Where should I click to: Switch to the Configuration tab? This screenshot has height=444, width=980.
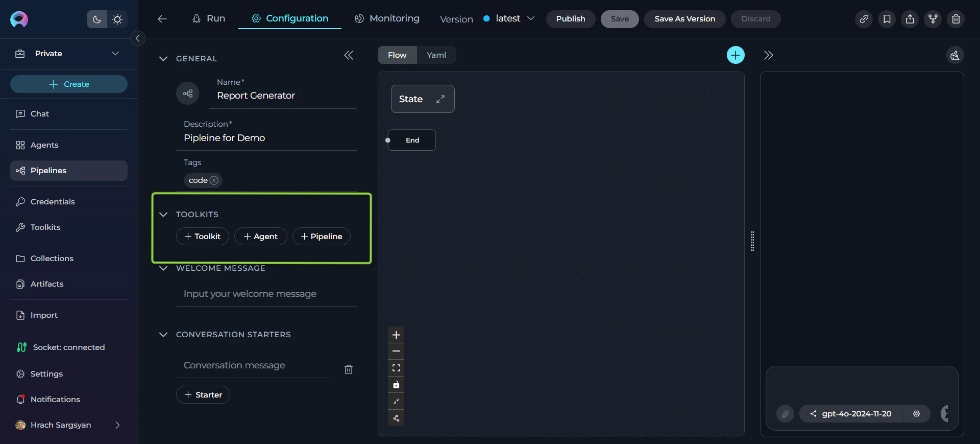point(290,18)
